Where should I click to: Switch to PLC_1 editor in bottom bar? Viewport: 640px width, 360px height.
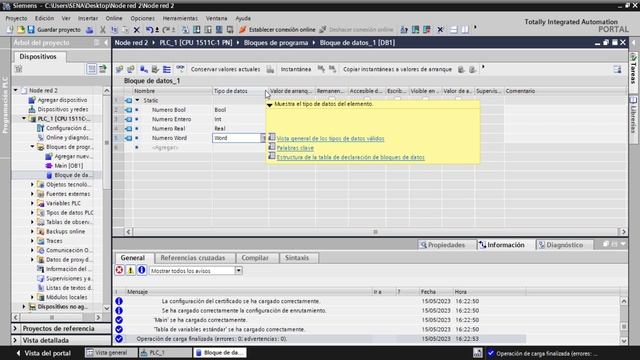164,353
